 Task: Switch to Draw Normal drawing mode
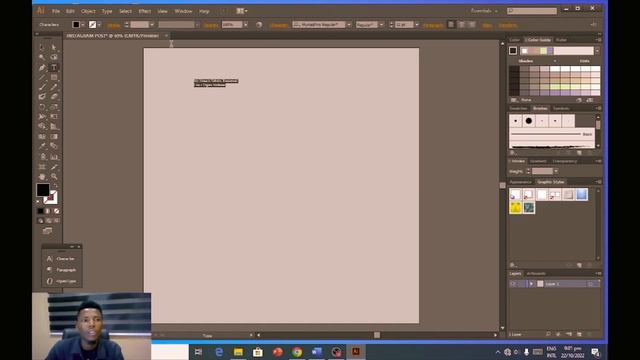coord(40,221)
